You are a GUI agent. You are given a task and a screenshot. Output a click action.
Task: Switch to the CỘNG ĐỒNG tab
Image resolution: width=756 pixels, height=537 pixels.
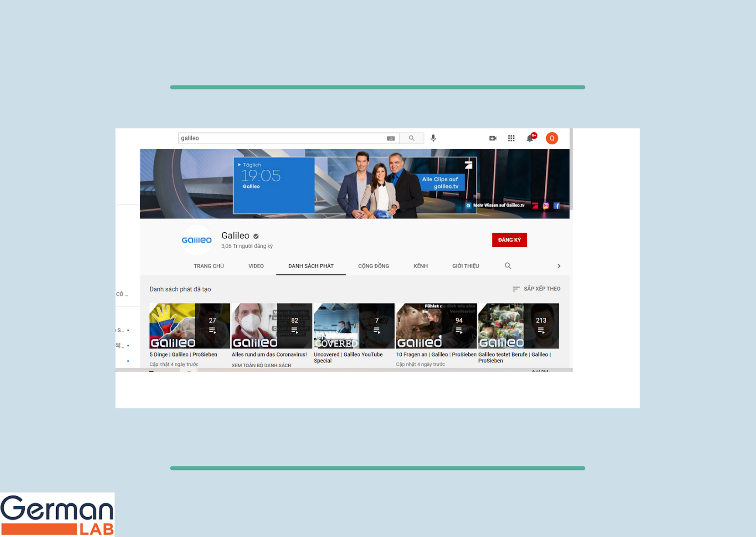point(374,266)
